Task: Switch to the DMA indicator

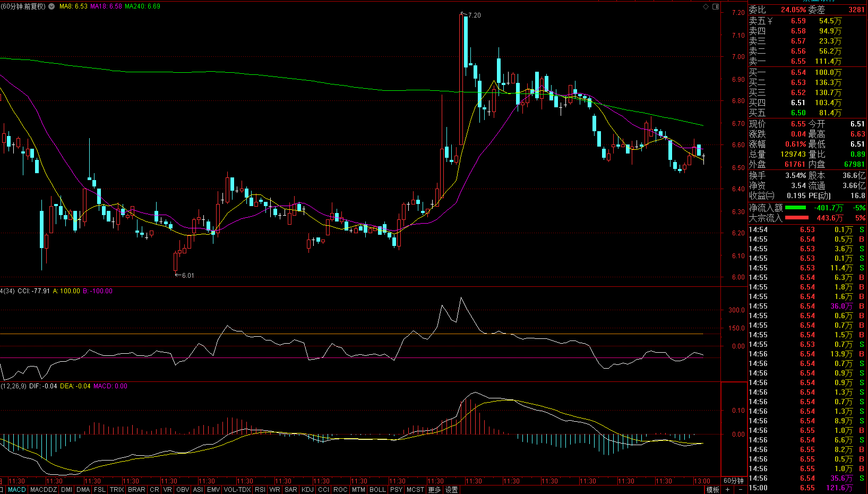Action: [83, 490]
